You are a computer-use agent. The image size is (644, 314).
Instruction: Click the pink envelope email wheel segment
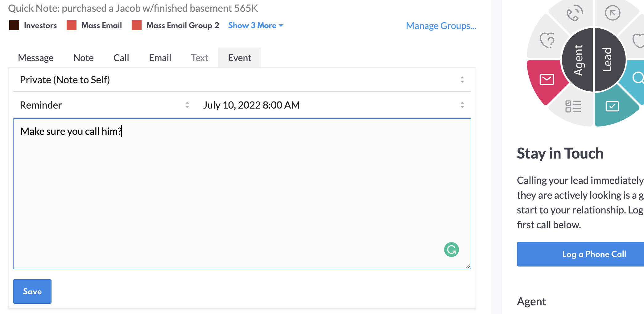(x=547, y=79)
